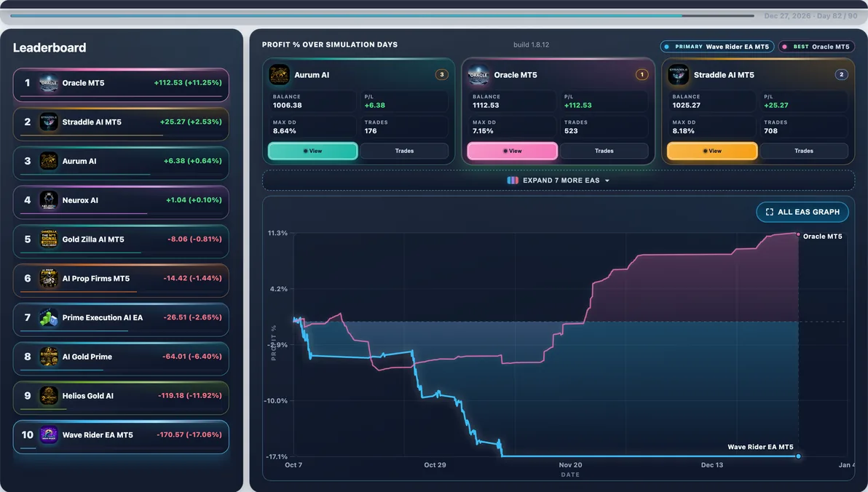Select Best Oracle MT5 pill
Viewport: 868px width, 492px height.
coord(816,47)
